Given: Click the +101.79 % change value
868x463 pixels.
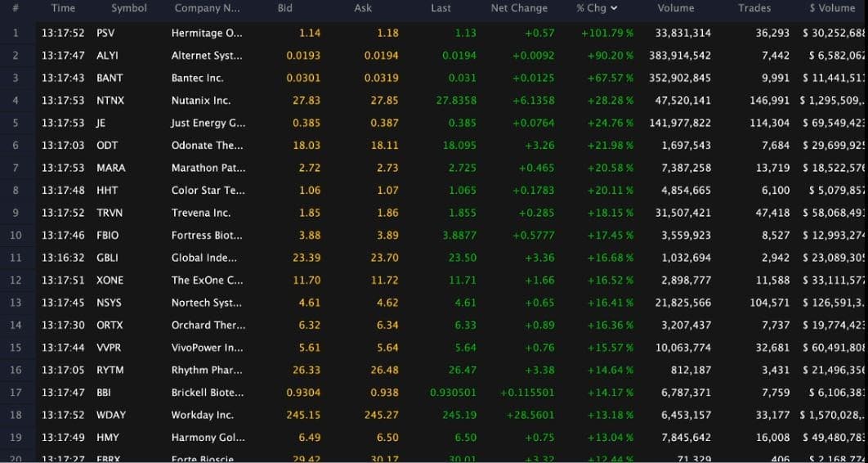Looking at the screenshot, I should [x=607, y=34].
